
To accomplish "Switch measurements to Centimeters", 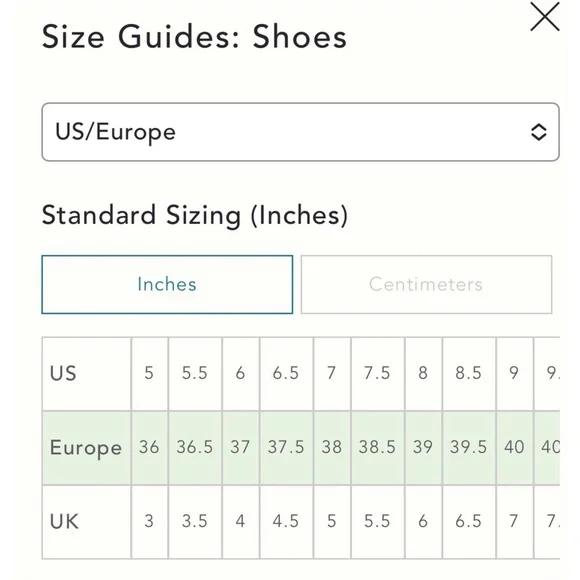I will (426, 284).
